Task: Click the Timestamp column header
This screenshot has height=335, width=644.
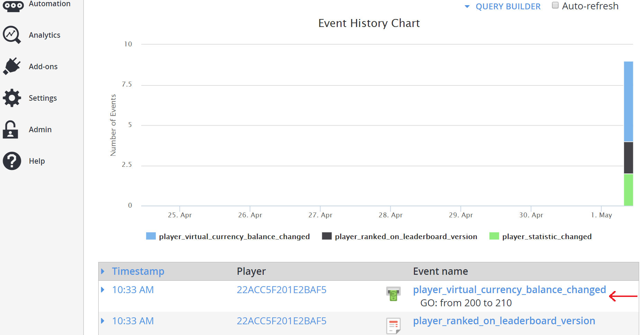Action: tap(138, 271)
